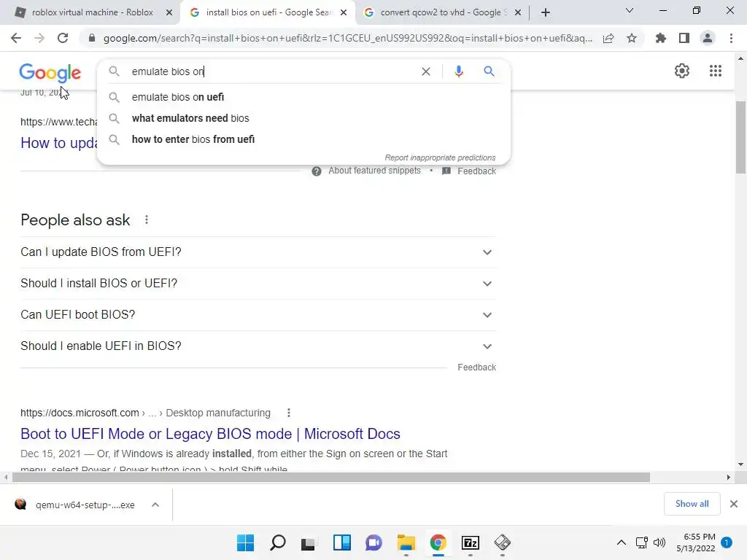Submit search with the blue magnifier icon
This screenshot has width=747, height=560.
(489, 71)
